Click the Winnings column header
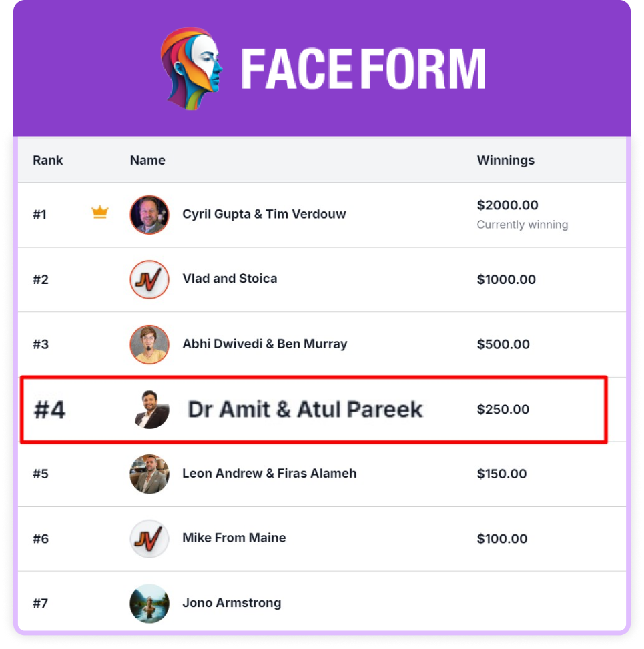 pyautogui.click(x=505, y=160)
